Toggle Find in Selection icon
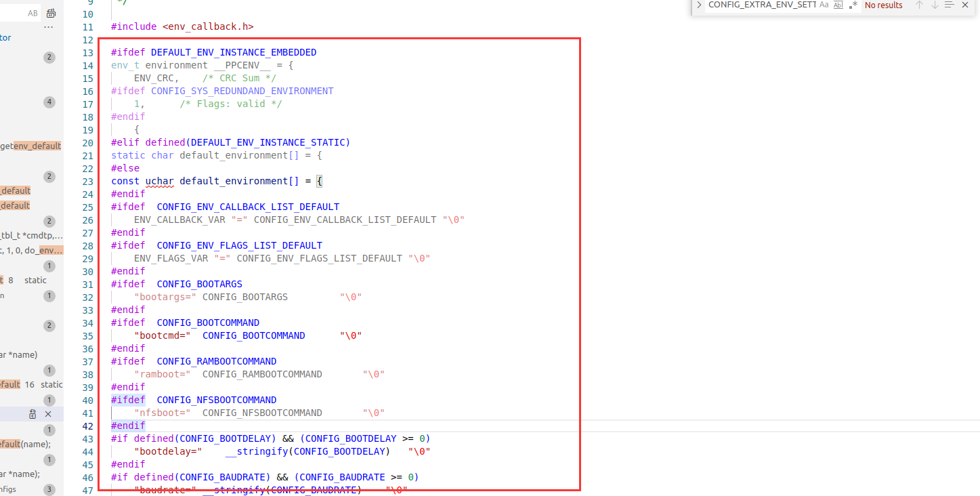 pyautogui.click(x=950, y=5)
